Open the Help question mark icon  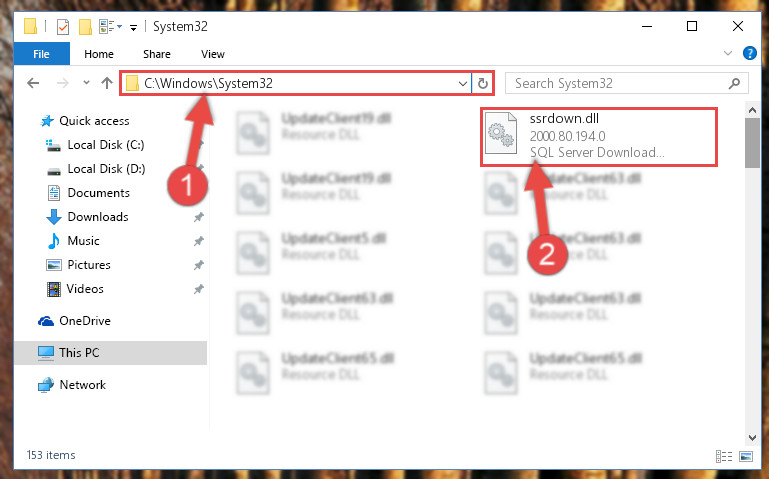coord(750,53)
